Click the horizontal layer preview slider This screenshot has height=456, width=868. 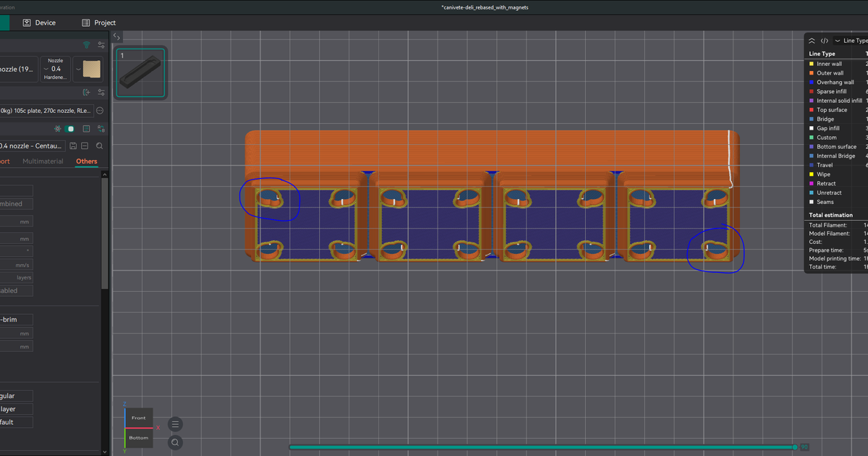pos(542,447)
